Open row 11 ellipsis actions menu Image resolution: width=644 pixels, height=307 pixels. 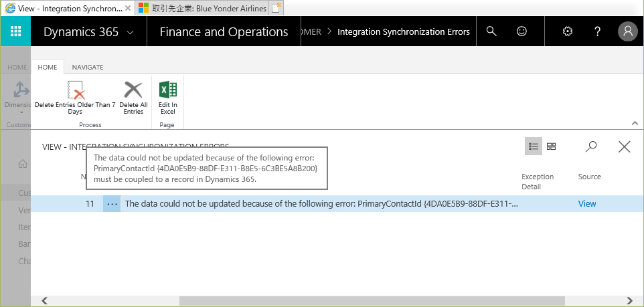(112, 203)
